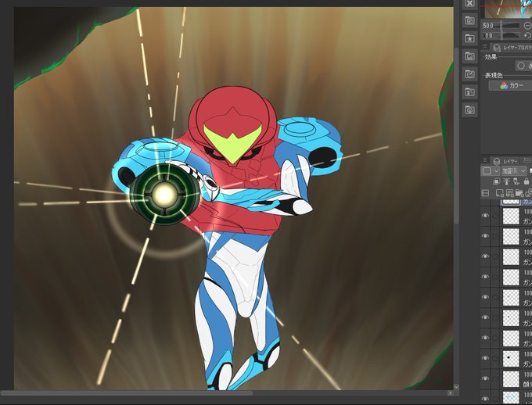
Task: Click the Navigator preview thumbnail
Action: 509,9
